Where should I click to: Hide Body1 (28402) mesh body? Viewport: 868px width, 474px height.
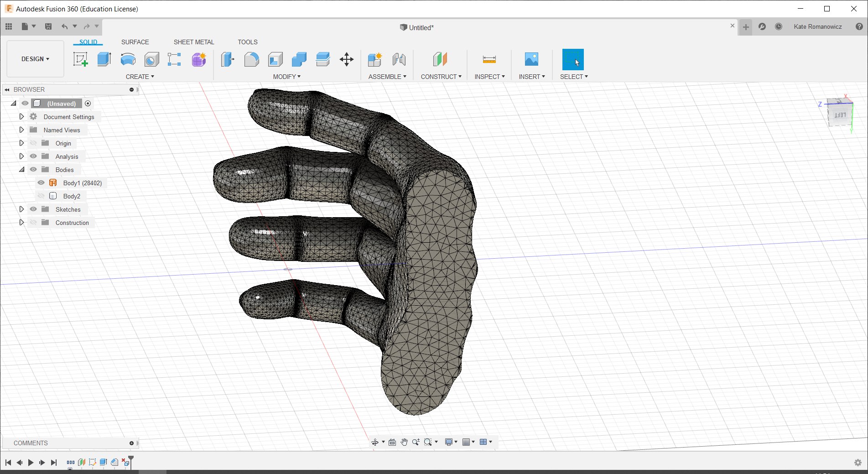click(x=41, y=183)
